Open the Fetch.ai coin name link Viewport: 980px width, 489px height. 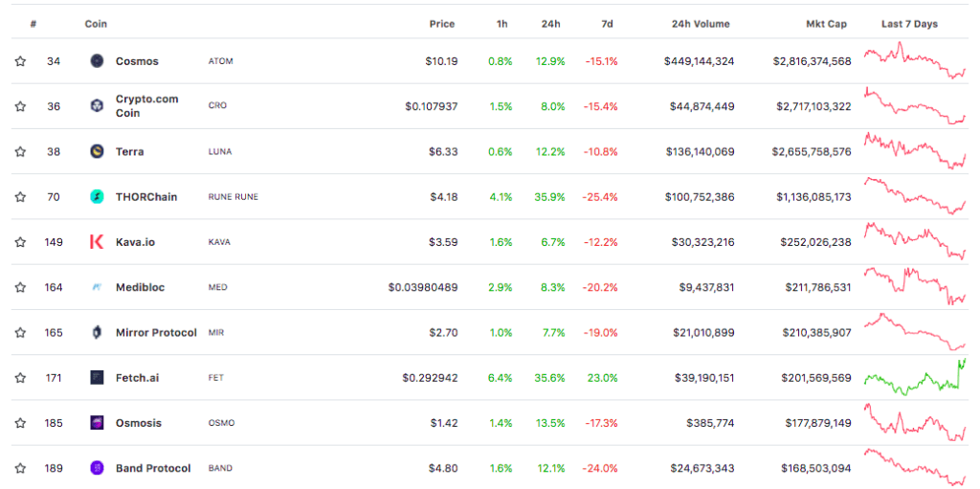[x=137, y=378]
